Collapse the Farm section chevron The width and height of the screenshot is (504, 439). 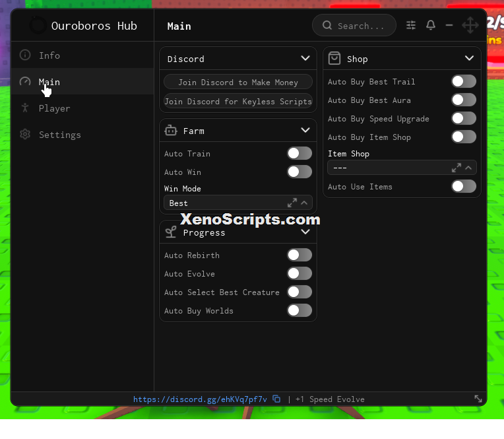305,130
